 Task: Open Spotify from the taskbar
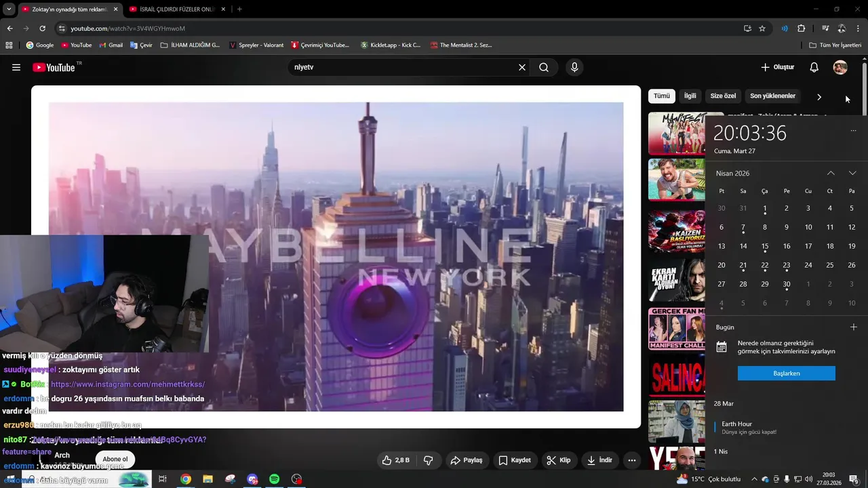(274, 479)
